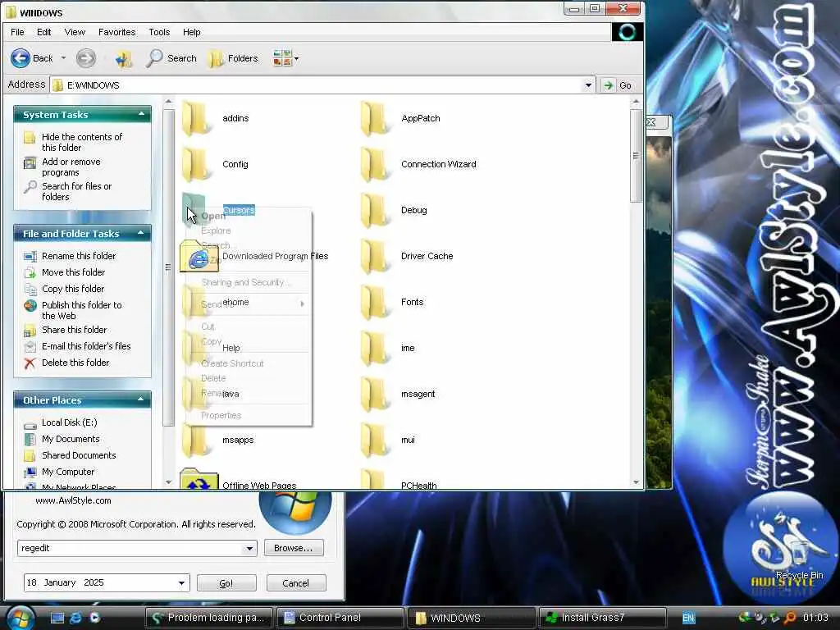
Task: Click Search for files or folders
Action: pos(76,191)
